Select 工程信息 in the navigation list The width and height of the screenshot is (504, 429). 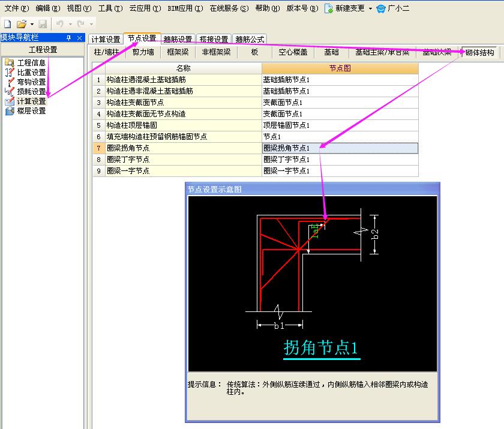[x=31, y=62]
